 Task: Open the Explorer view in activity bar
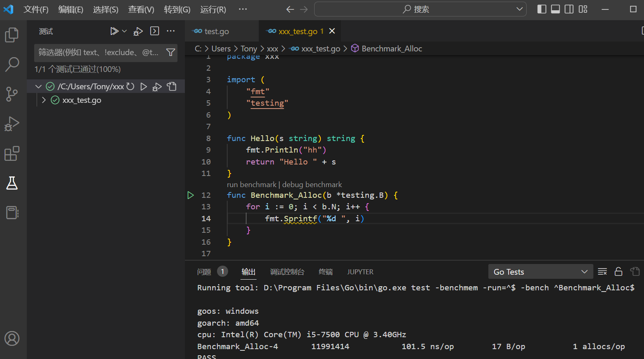click(x=12, y=35)
